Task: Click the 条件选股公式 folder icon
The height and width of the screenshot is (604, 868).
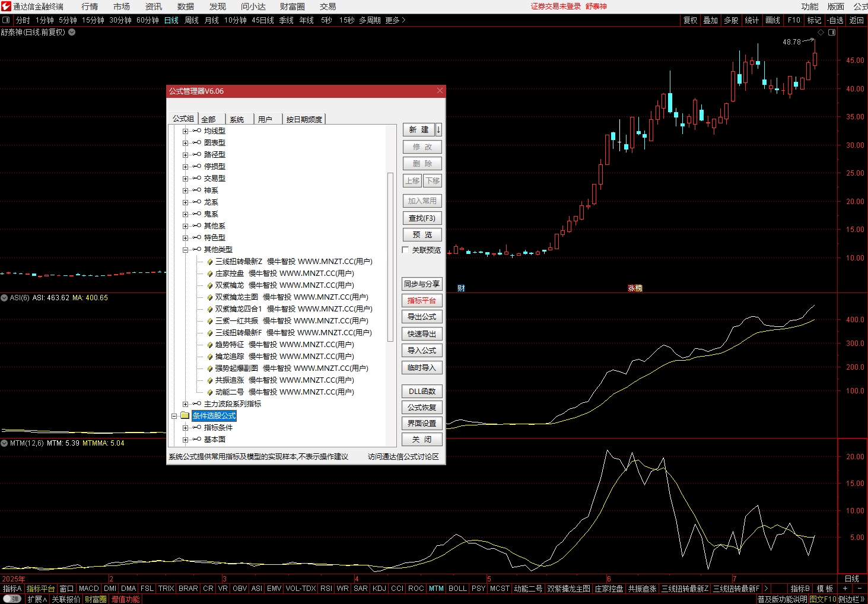Action: coord(185,415)
